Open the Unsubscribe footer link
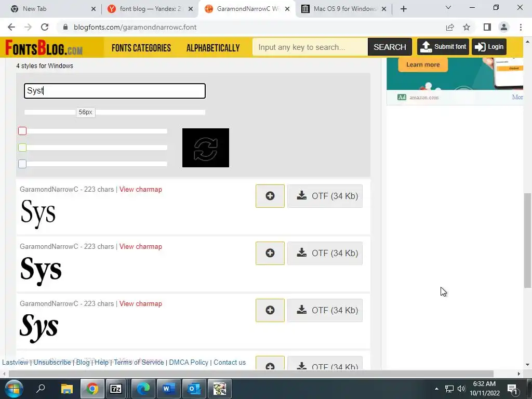The image size is (532, 399). (52, 362)
